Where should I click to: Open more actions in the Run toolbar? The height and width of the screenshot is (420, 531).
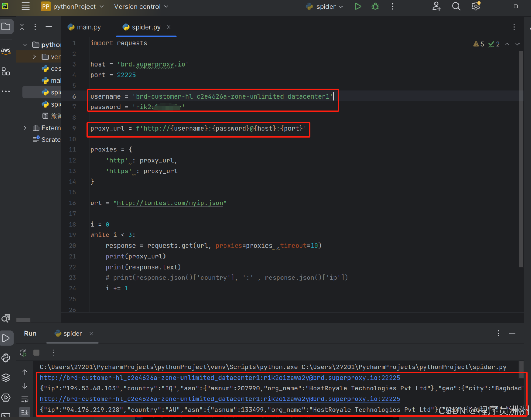pos(54,353)
